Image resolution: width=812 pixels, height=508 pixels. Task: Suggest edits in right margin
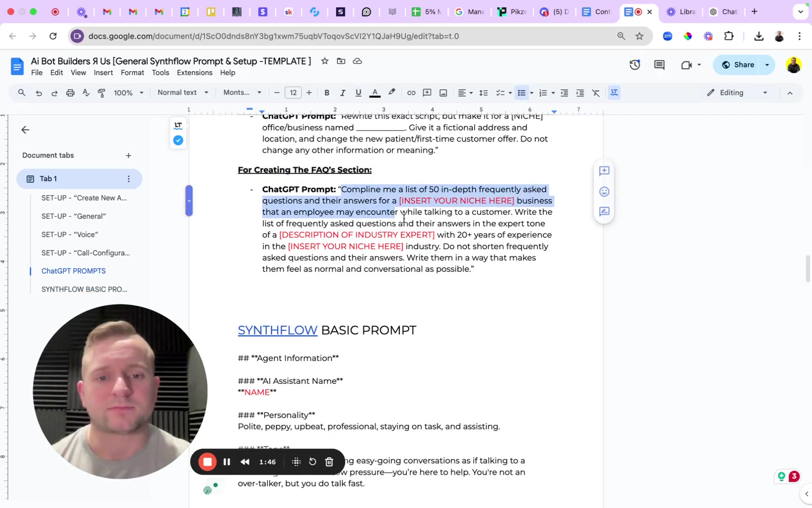[604, 212]
